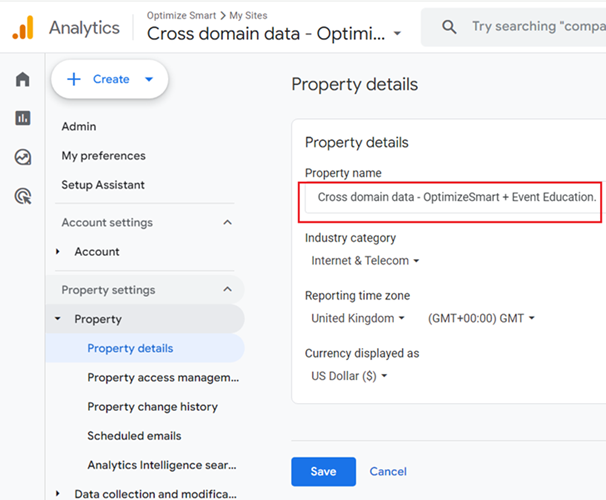Image resolution: width=606 pixels, height=500 pixels.
Task: Open the GMT time zone dropdown
Action: coord(481,319)
